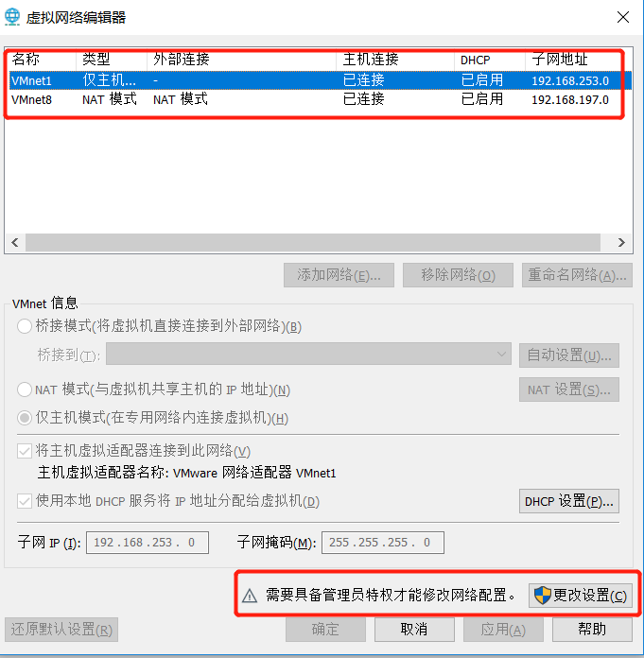Click the right arrow of horizontal scrollbar
Viewport: 644px width, 658px height.
(x=621, y=243)
